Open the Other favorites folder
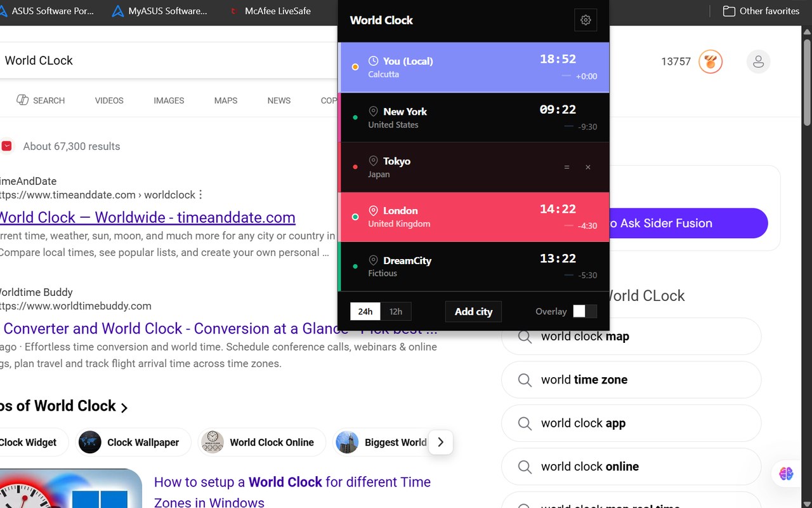The image size is (812, 508). pyautogui.click(x=761, y=11)
